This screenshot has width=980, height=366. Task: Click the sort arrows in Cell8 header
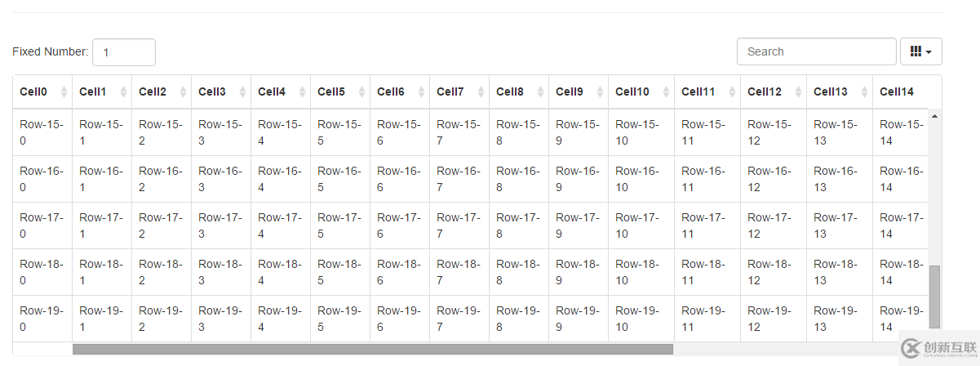[541, 92]
